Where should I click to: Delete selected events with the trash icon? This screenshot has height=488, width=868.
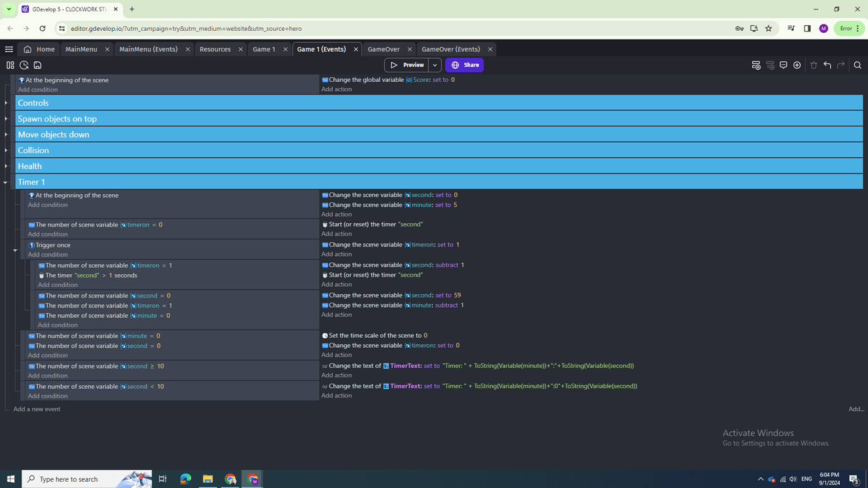pos(814,65)
